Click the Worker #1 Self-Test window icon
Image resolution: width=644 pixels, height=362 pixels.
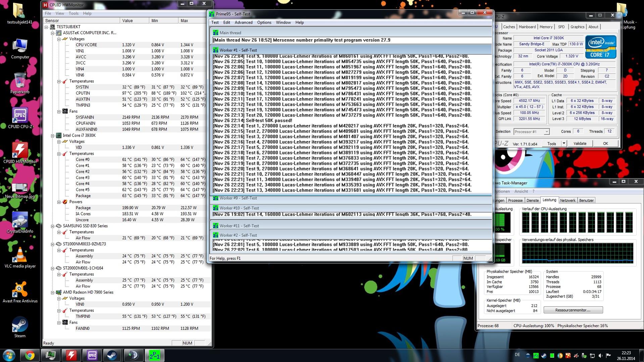(x=215, y=50)
